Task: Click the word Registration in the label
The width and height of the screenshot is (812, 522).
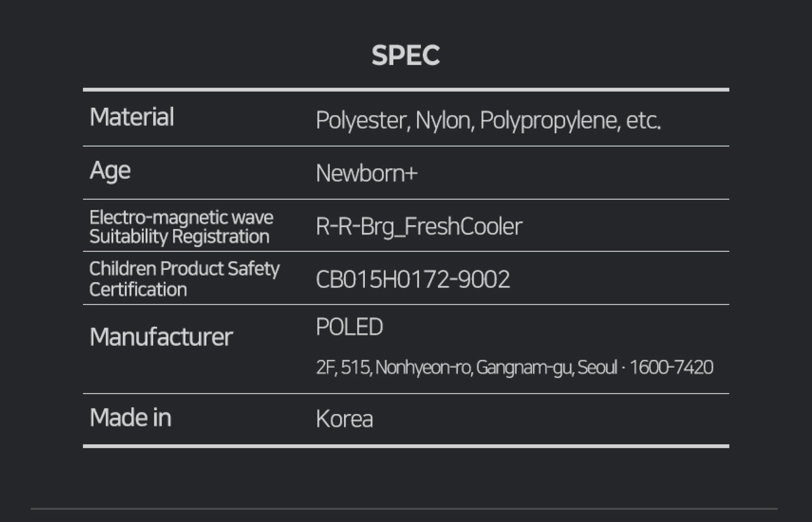Action: 221,236
